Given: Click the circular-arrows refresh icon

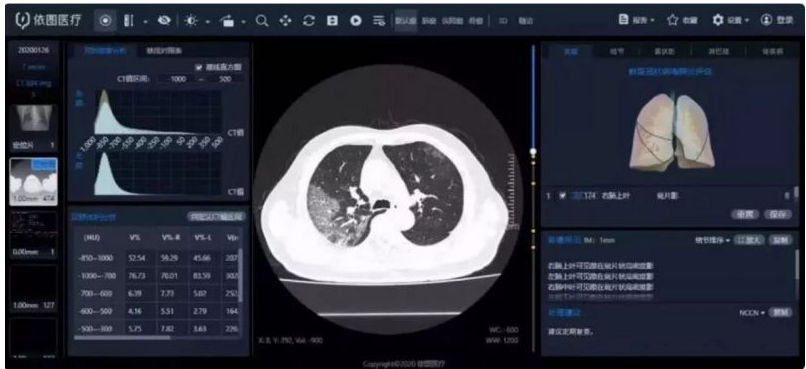Looking at the screenshot, I should click(x=308, y=21).
